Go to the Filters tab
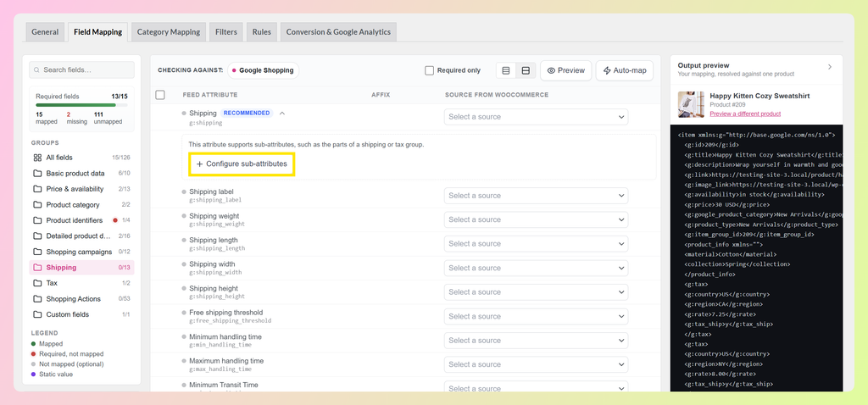 [226, 32]
